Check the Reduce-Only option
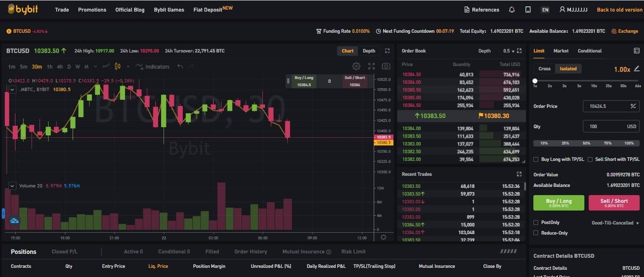This screenshot has width=644, height=277. [x=536, y=233]
